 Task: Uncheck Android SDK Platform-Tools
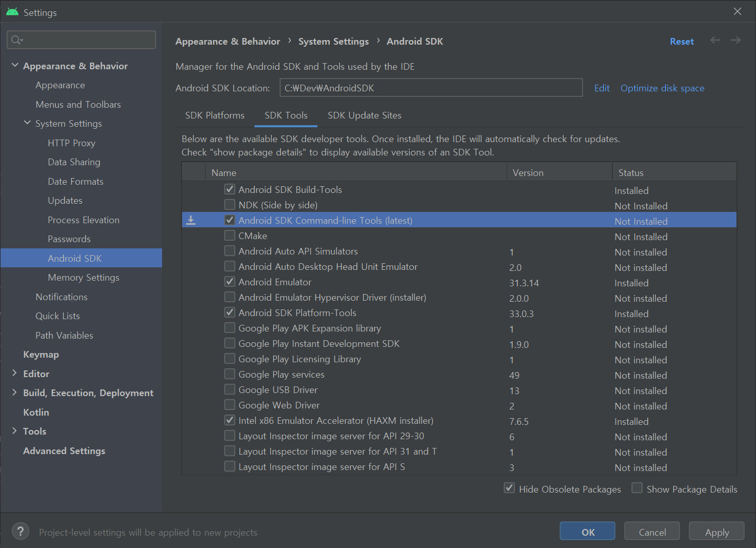click(x=230, y=312)
